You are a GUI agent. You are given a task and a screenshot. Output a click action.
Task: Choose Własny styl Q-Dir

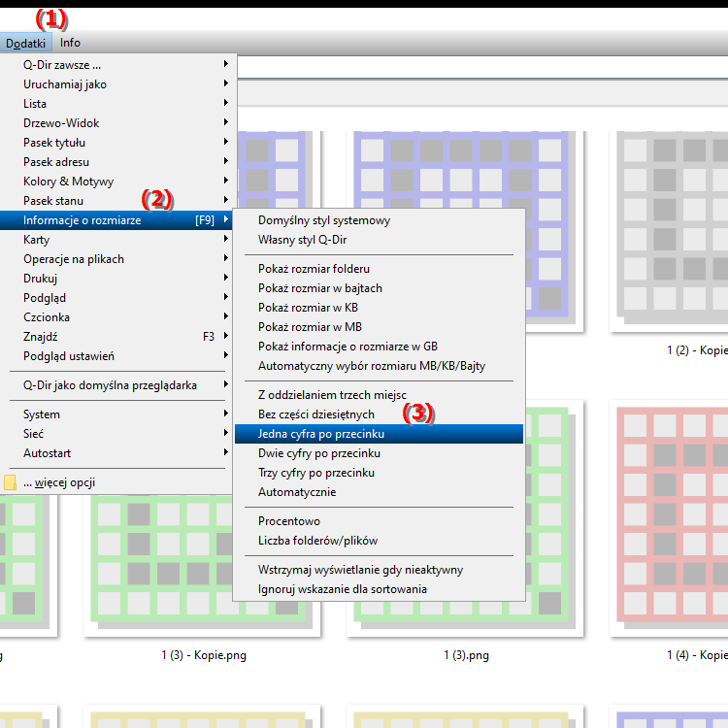[x=379, y=240]
